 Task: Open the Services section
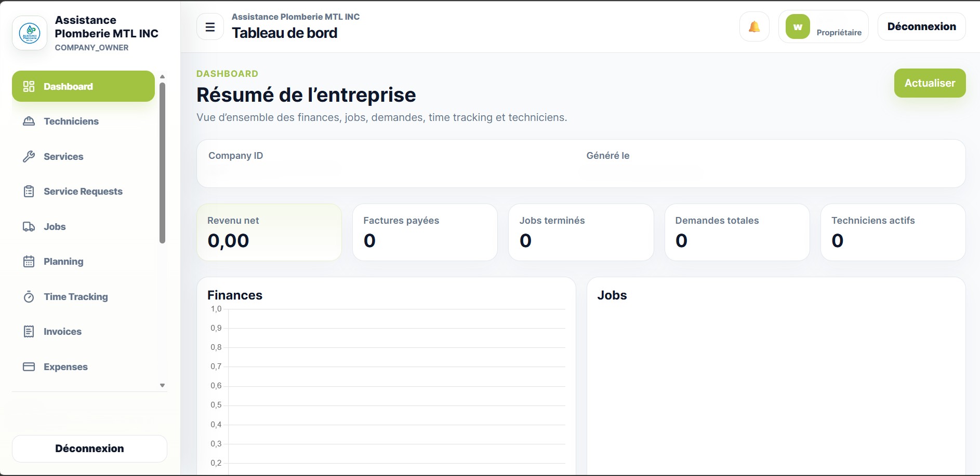pos(83,156)
